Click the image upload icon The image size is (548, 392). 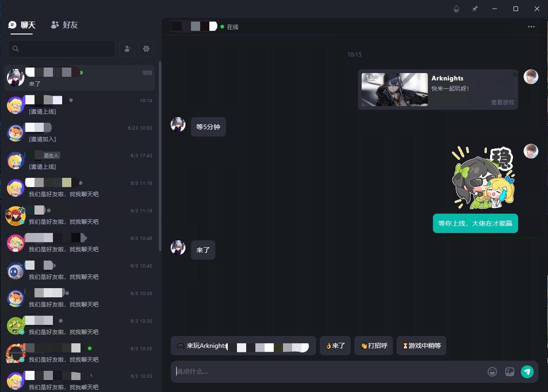(x=509, y=372)
